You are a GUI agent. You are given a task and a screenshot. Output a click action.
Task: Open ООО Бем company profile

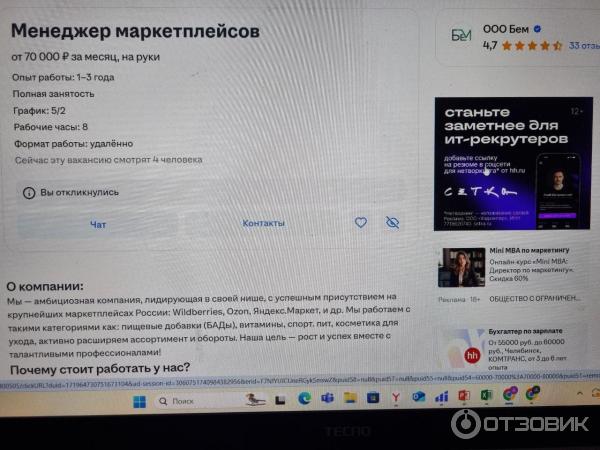click(505, 29)
